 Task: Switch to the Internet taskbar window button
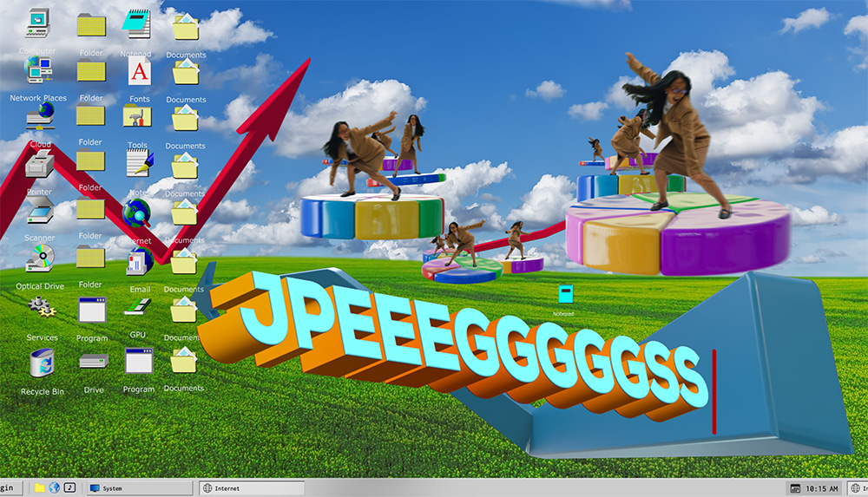click(252, 488)
